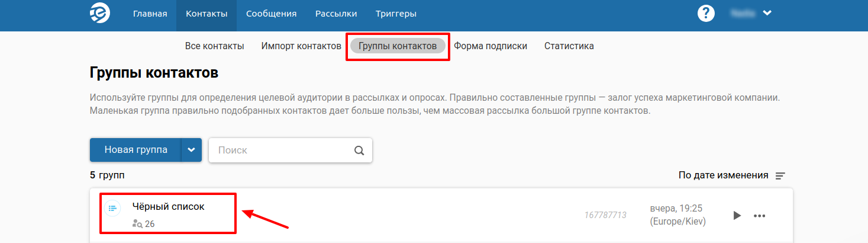Click the sort lines icon

(x=780, y=176)
